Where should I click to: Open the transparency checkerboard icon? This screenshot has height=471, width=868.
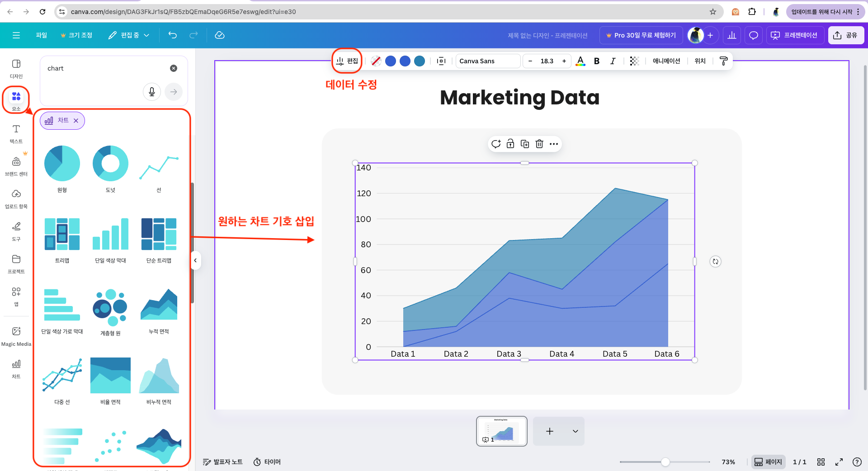point(634,61)
